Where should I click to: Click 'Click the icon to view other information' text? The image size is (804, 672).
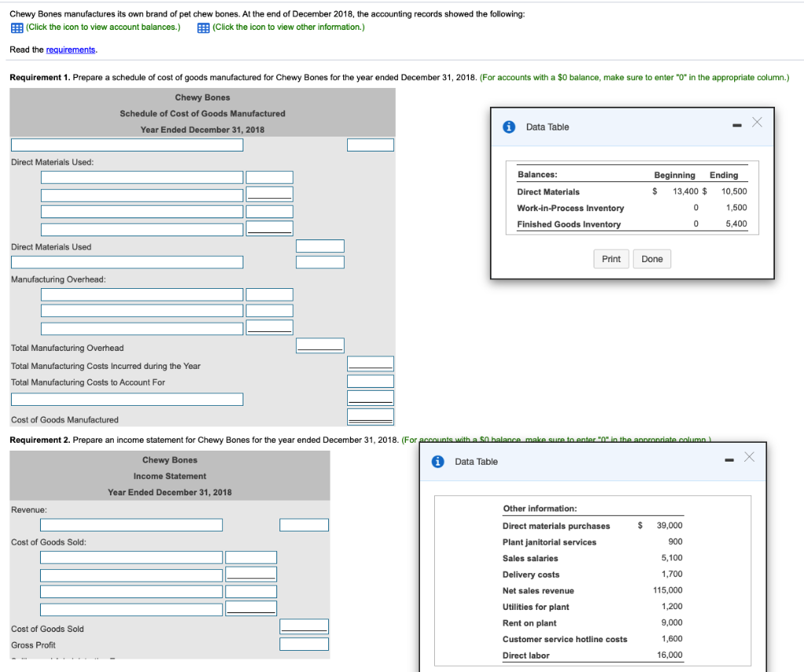pyautogui.click(x=289, y=27)
